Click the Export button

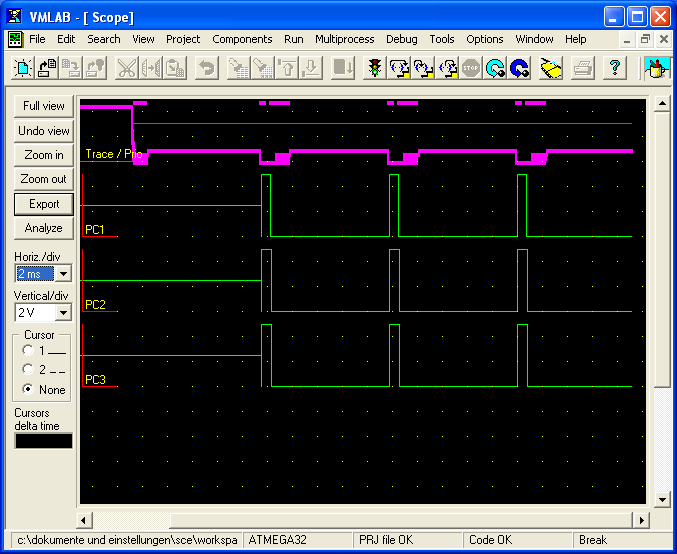click(x=44, y=204)
